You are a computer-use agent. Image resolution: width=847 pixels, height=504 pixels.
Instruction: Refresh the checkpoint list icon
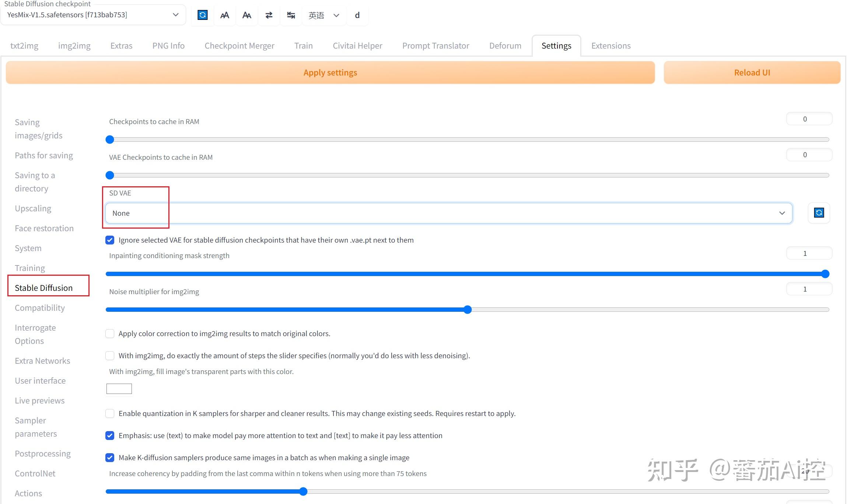point(202,15)
